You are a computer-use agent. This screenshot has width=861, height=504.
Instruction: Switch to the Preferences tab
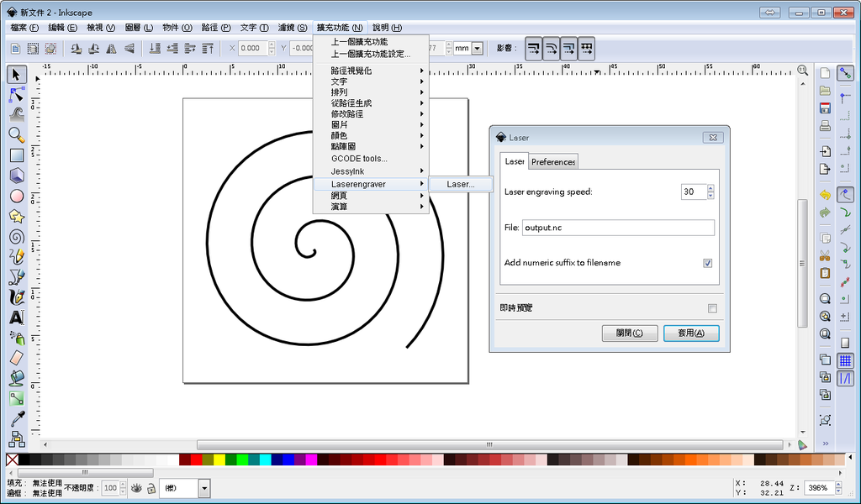click(553, 162)
